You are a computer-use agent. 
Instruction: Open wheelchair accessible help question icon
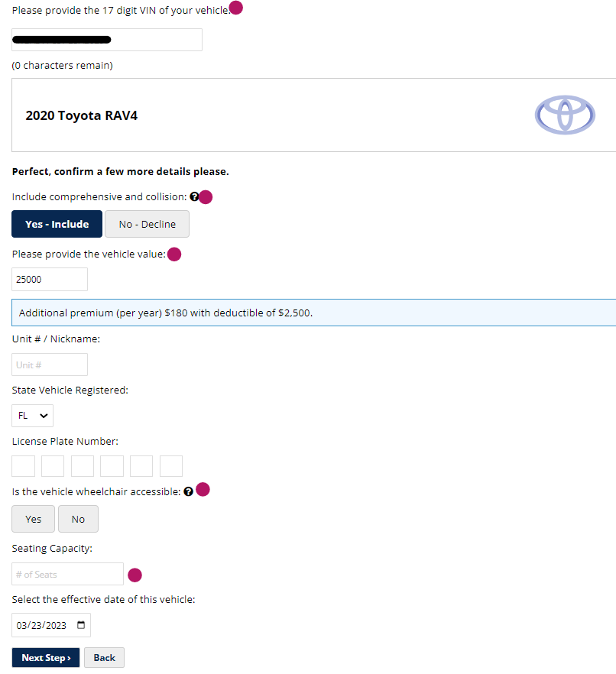[188, 491]
